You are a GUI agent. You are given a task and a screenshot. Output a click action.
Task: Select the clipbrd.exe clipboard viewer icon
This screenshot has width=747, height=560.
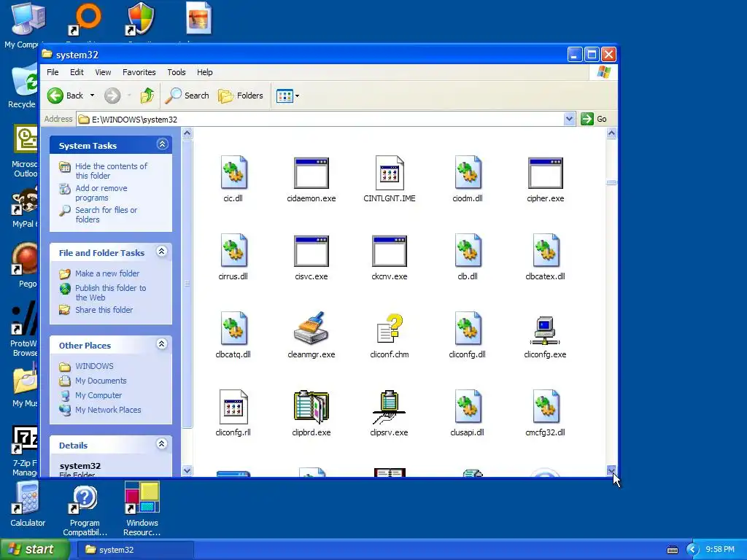311,407
